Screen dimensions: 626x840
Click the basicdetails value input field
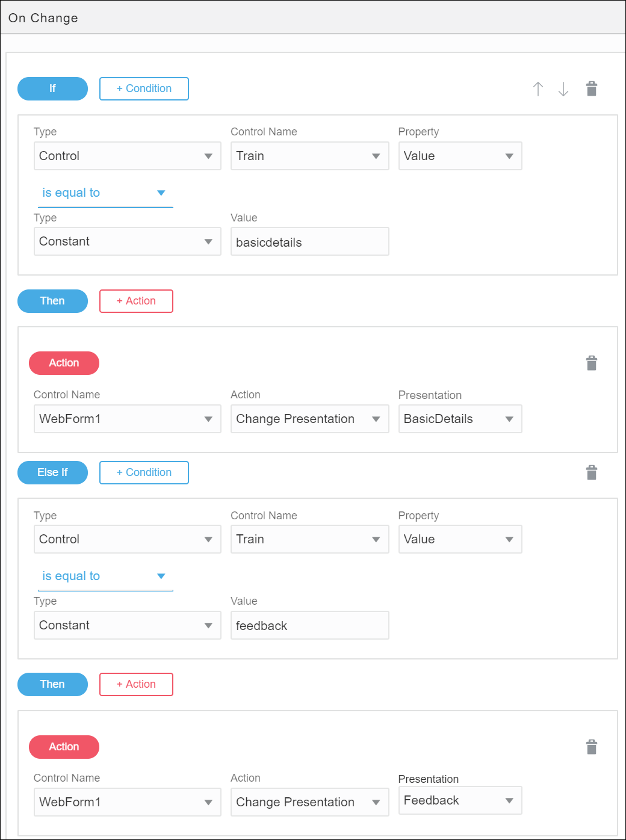click(309, 242)
